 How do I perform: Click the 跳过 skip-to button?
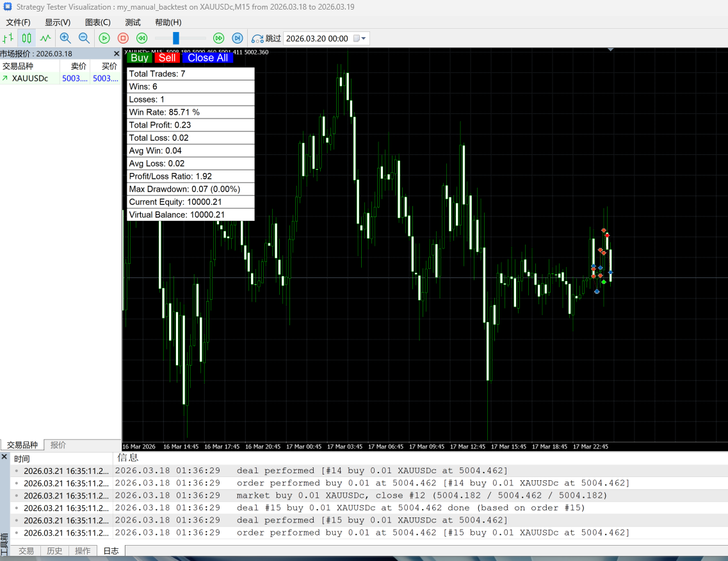coord(266,38)
